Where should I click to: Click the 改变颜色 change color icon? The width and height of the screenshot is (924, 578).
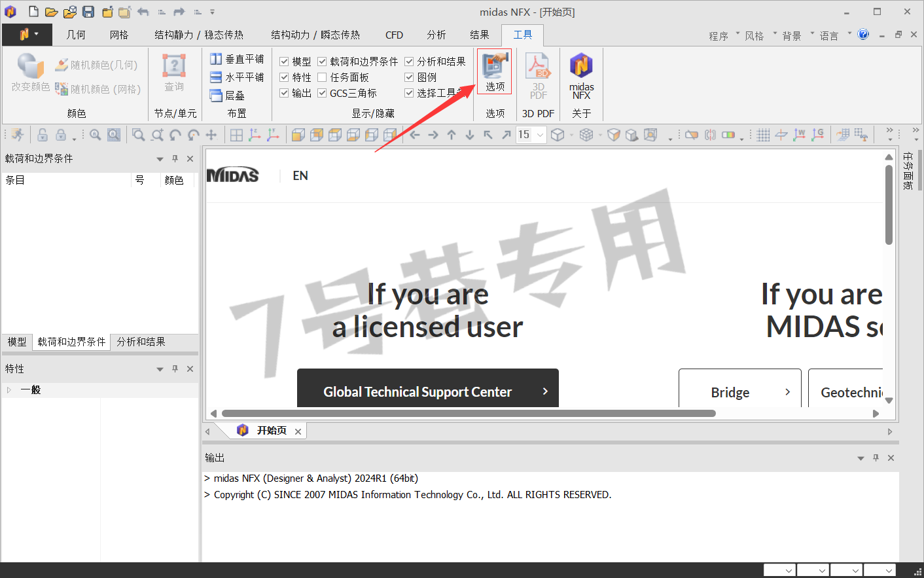(x=30, y=72)
